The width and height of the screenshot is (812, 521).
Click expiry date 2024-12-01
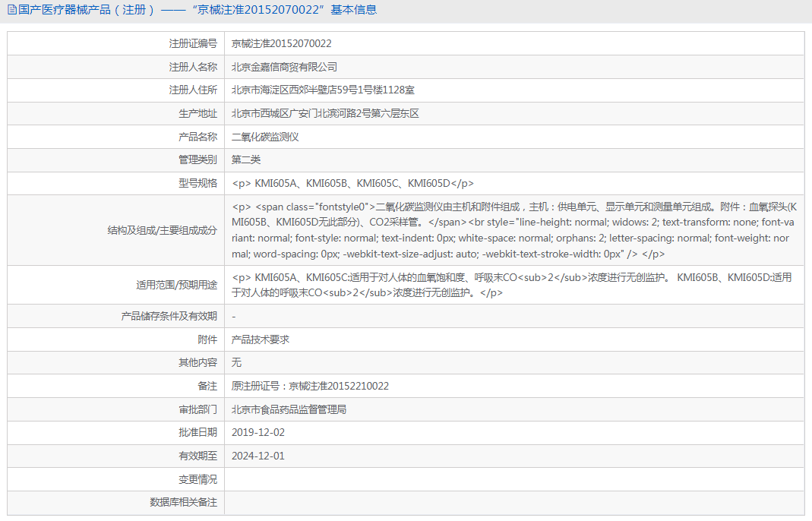coord(258,456)
